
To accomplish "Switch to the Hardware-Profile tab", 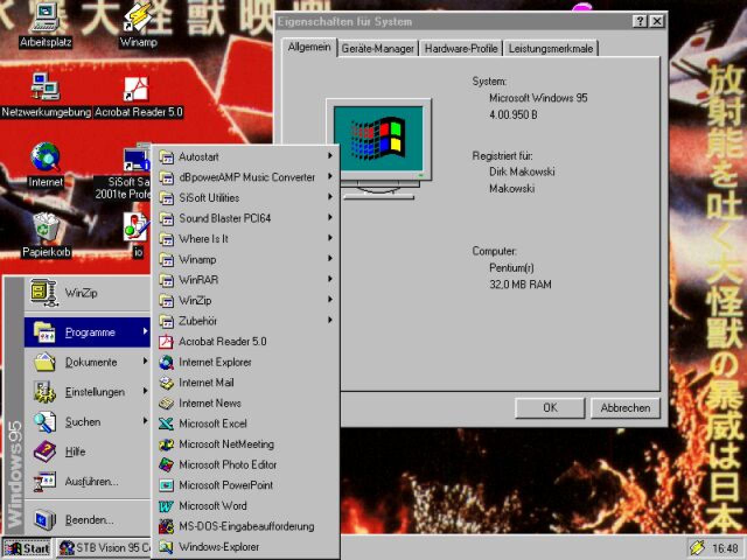I will 461,48.
